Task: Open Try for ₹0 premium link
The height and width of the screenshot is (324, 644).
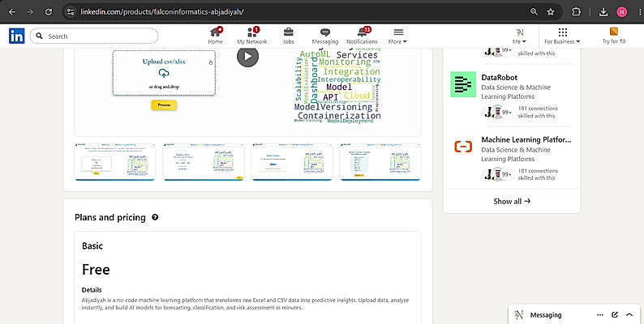Action: coord(614,36)
